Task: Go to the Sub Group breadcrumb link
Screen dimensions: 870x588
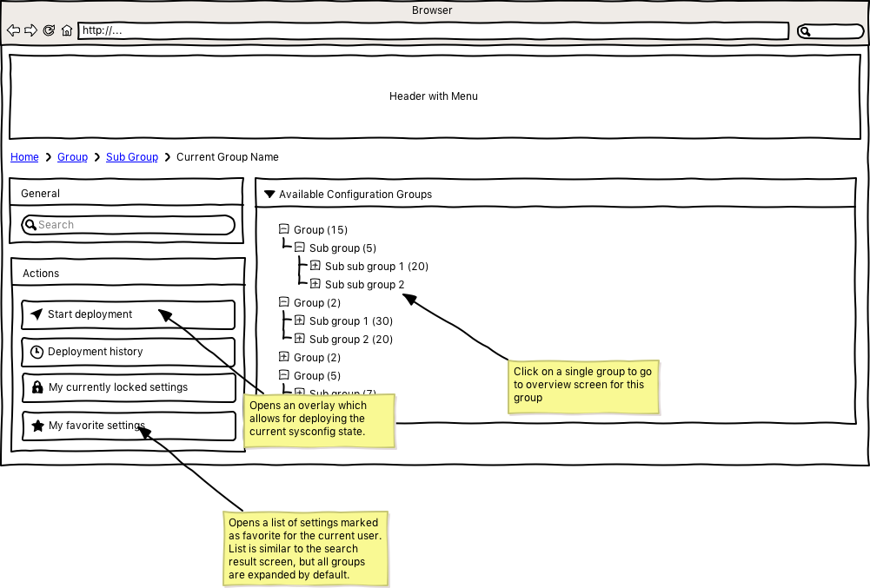Action: (x=132, y=157)
